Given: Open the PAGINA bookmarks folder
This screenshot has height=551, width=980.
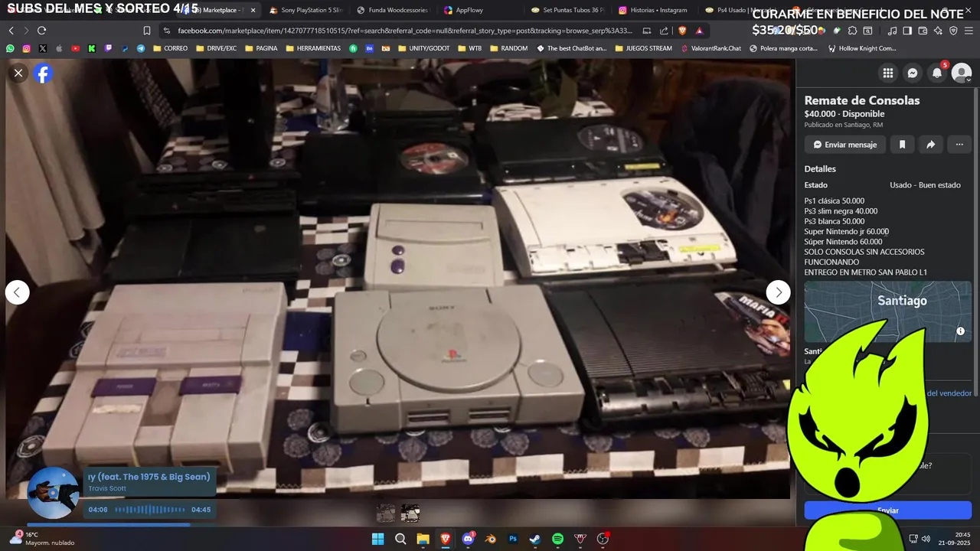Looking at the screenshot, I should [261, 48].
